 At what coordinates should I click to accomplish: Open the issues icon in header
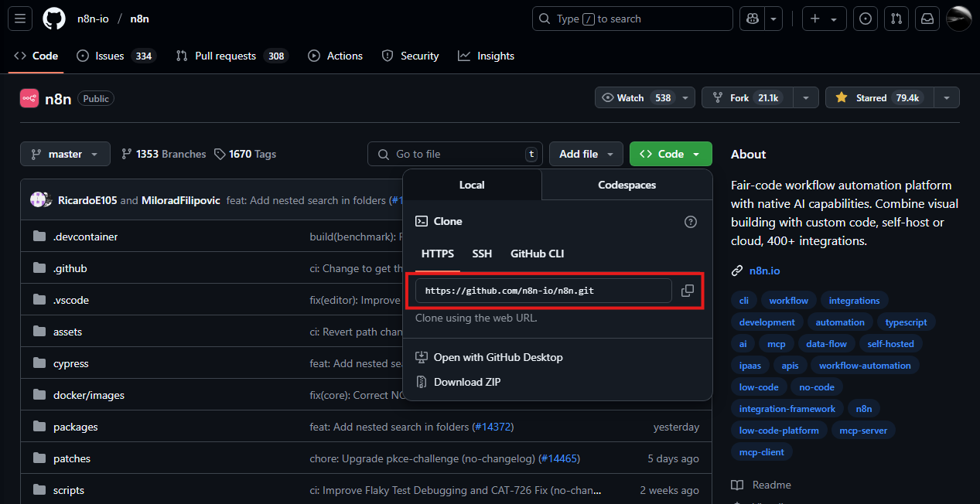coord(866,19)
